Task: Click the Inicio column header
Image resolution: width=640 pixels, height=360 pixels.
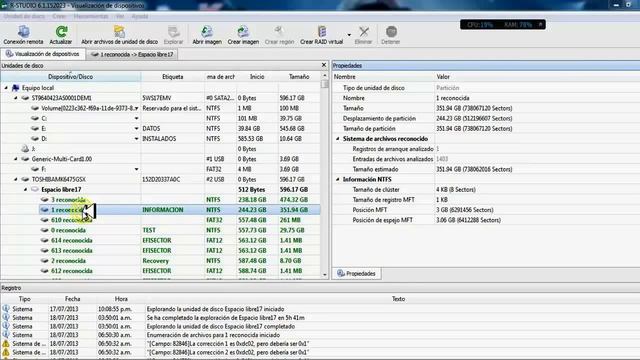Action: 257,77
